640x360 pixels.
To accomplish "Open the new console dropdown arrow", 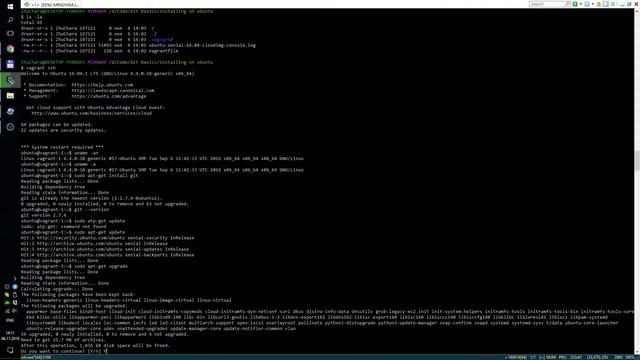I will tap(581, 4).
